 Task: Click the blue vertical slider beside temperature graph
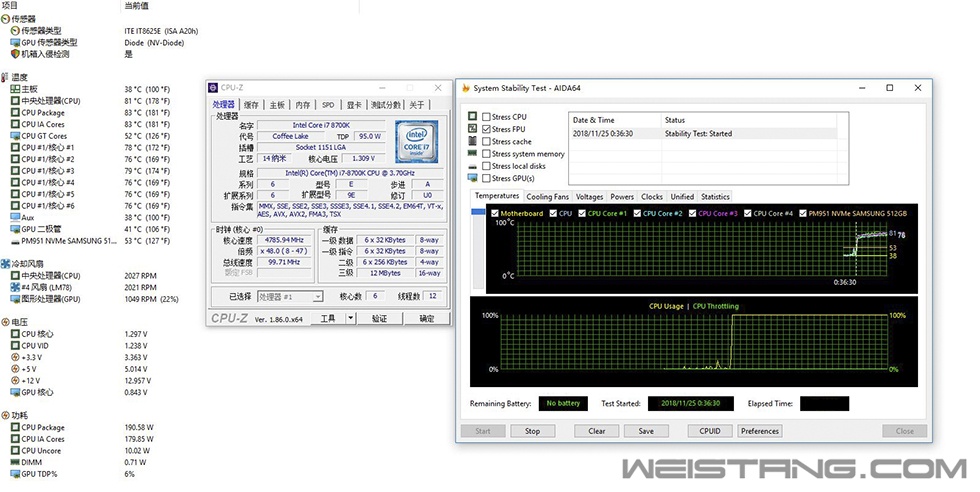tap(478, 213)
